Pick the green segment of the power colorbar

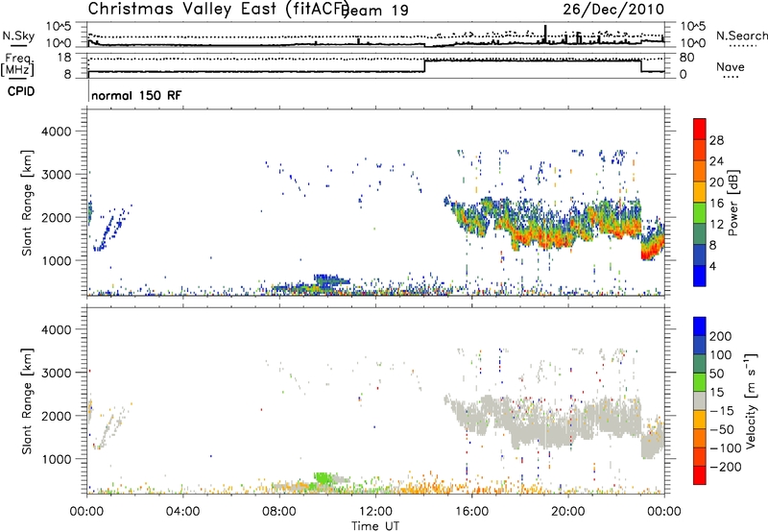[700, 213]
